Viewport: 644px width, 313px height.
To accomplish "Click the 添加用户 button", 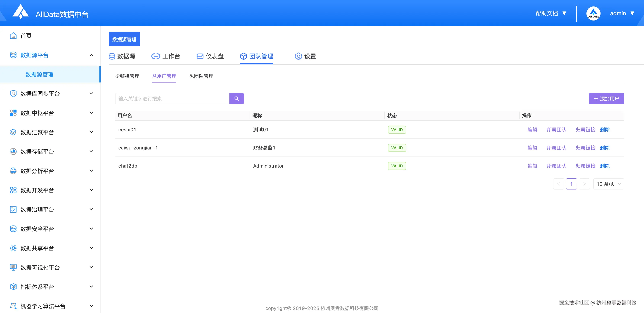I will (x=606, y=98).
